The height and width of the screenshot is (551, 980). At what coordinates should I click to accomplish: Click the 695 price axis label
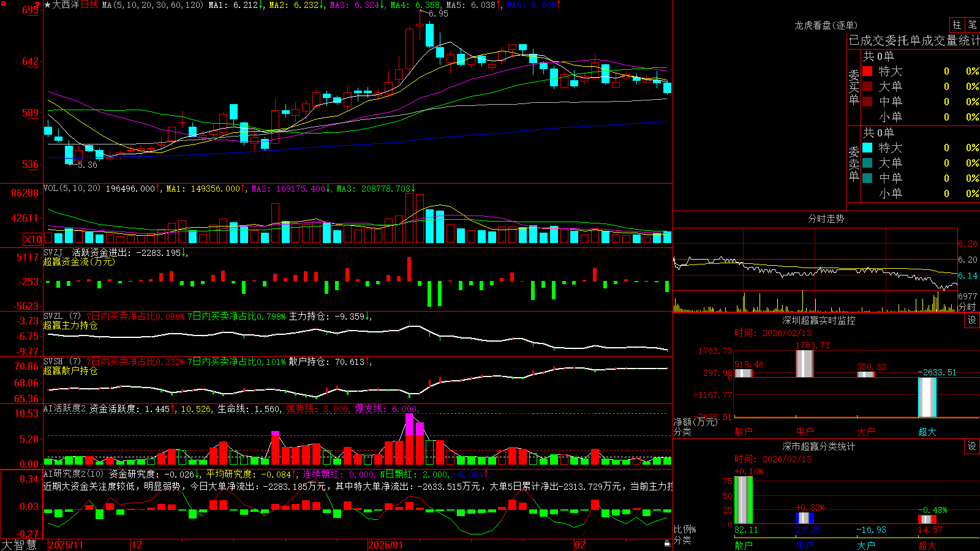pos(31,10)
